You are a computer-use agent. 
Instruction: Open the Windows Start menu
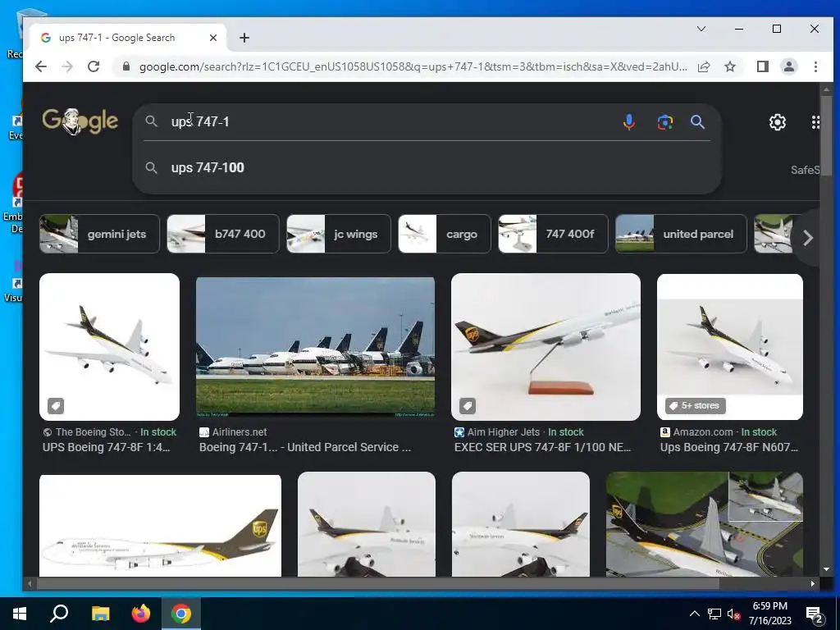20,614
